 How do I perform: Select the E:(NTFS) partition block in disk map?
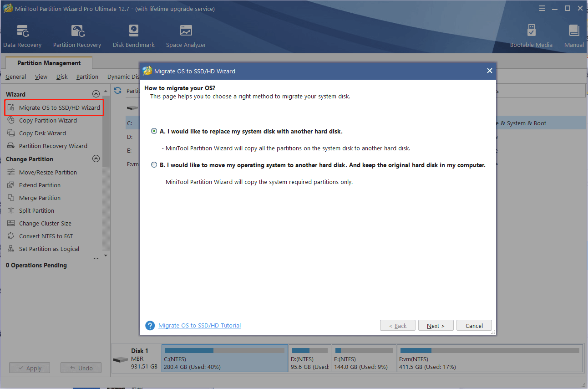[x=364, y=358]
